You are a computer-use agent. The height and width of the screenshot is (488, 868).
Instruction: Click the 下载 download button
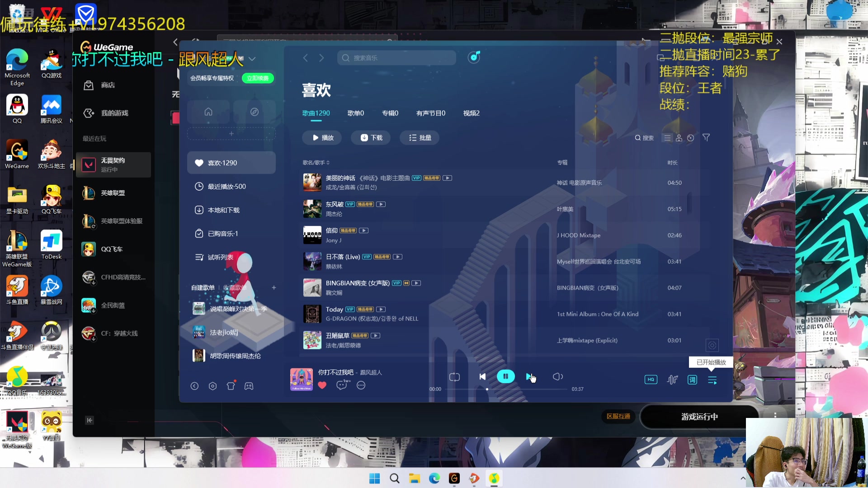[371, 138]
